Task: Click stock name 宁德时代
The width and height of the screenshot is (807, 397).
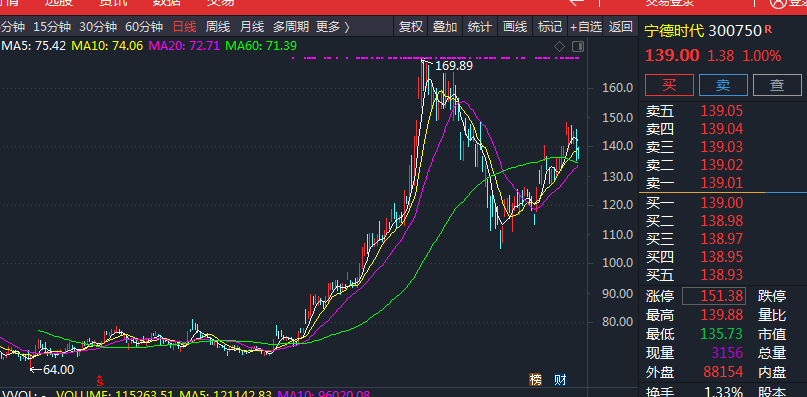Action: (674, 31)
